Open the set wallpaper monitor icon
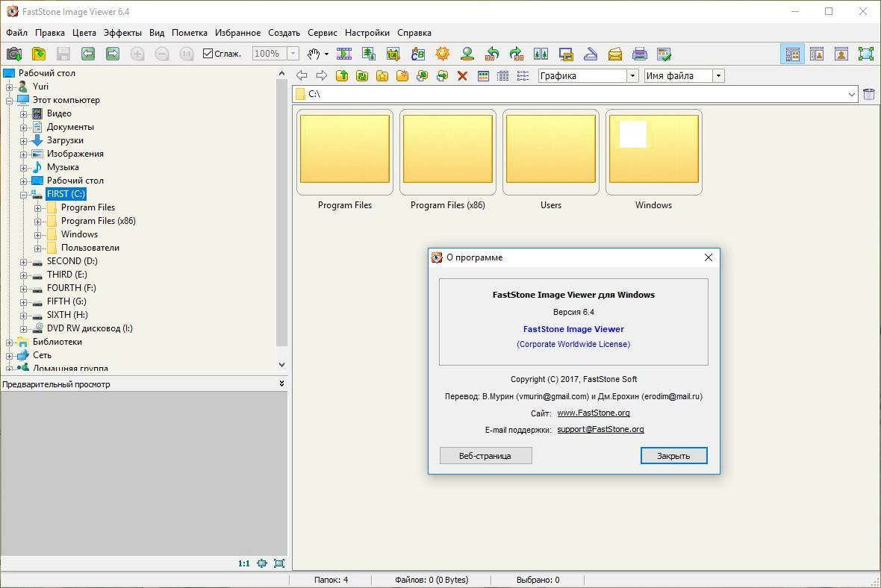This screenshot has width=881, height=588. [566, 54]
